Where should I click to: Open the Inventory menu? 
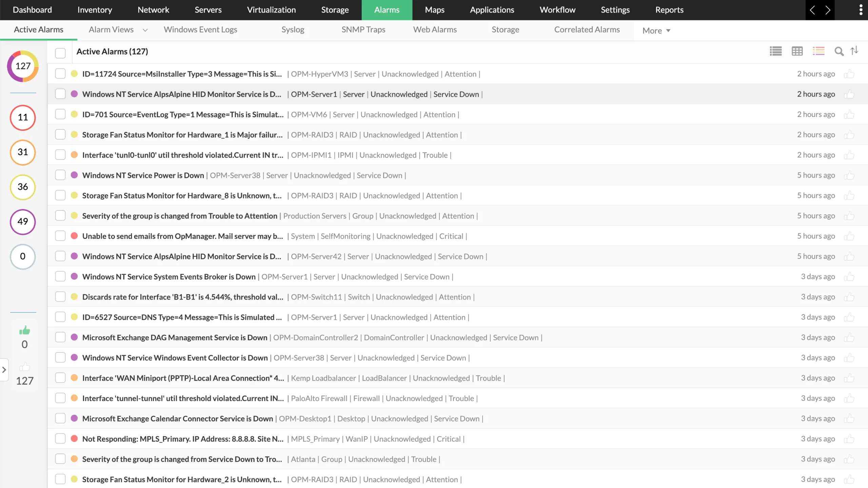tap(95, 10)
